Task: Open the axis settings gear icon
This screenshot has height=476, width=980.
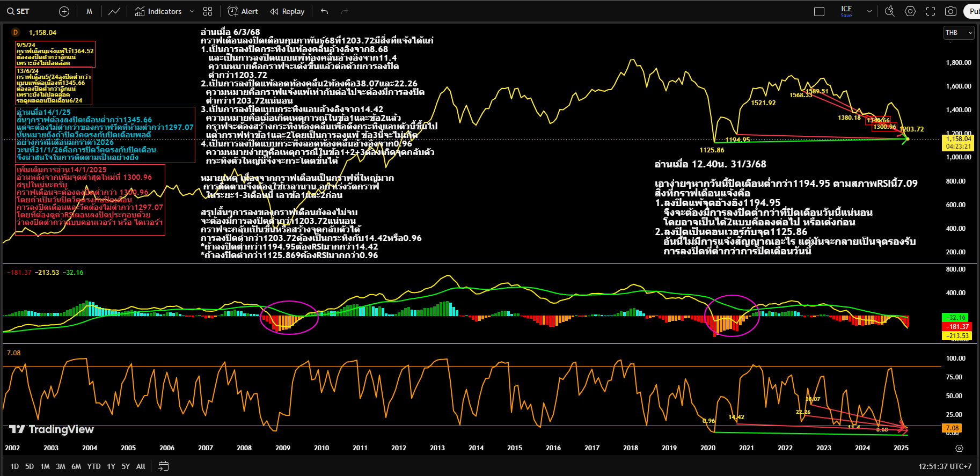Action: (x=960, y=448)
